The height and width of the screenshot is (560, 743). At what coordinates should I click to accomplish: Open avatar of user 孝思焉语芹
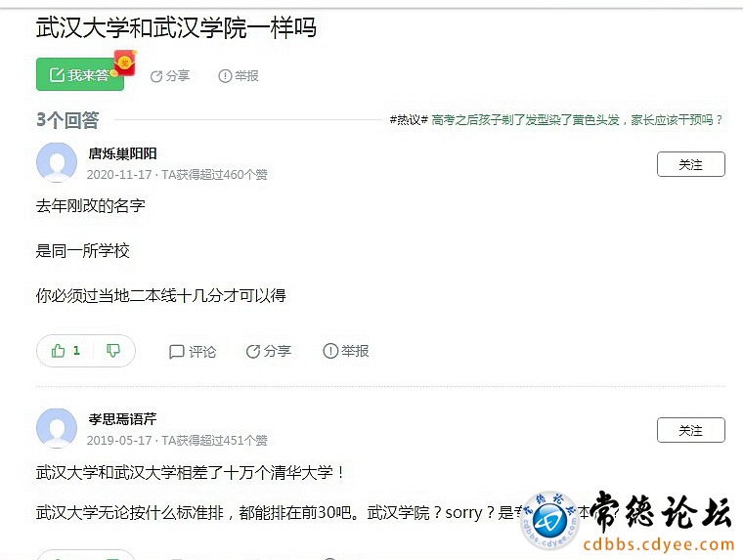click(x=57, y=428)
